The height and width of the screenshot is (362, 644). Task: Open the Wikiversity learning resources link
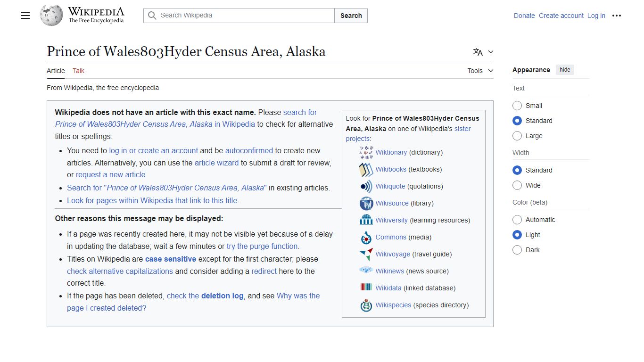[x=391, y=220]
